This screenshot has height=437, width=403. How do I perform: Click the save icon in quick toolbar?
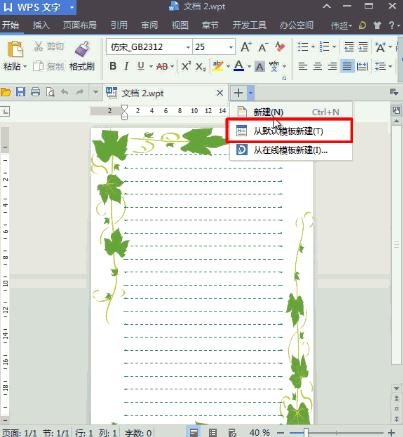click(21, 91)
